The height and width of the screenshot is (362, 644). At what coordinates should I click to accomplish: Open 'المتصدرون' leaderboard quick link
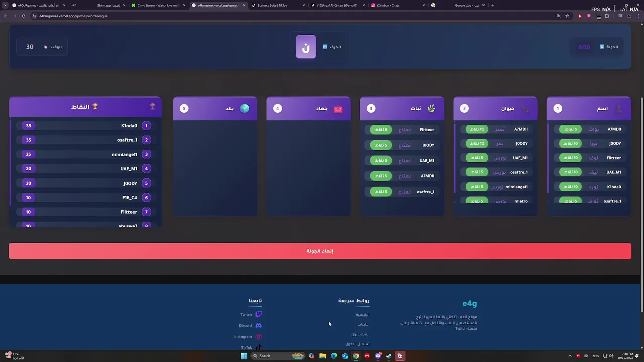tap(360, 334)
